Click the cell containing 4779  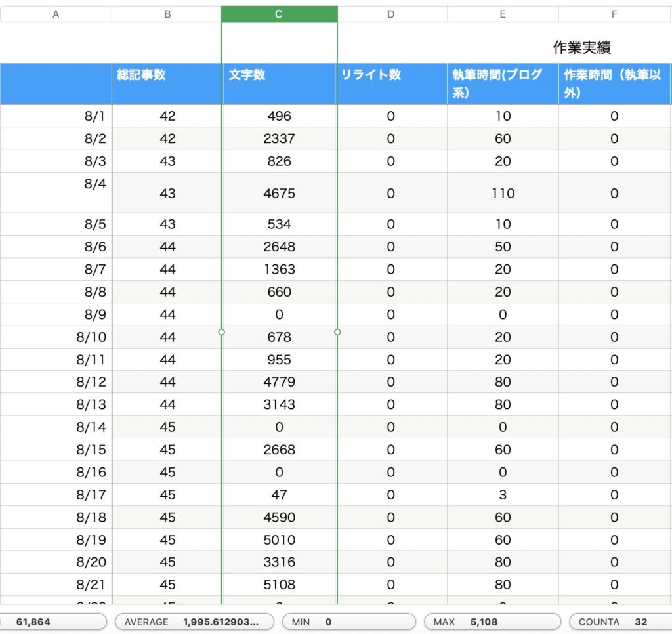point(279,382)
